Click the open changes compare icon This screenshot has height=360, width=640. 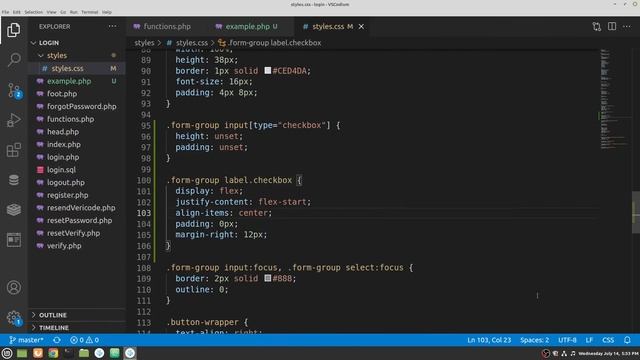596,27
